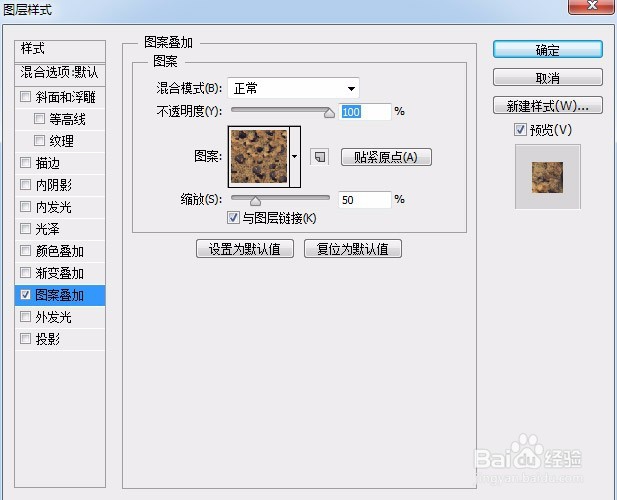617x500 pixels.
Task: Click the 新建样式(W)... button
Action: (x=548, y=105)
